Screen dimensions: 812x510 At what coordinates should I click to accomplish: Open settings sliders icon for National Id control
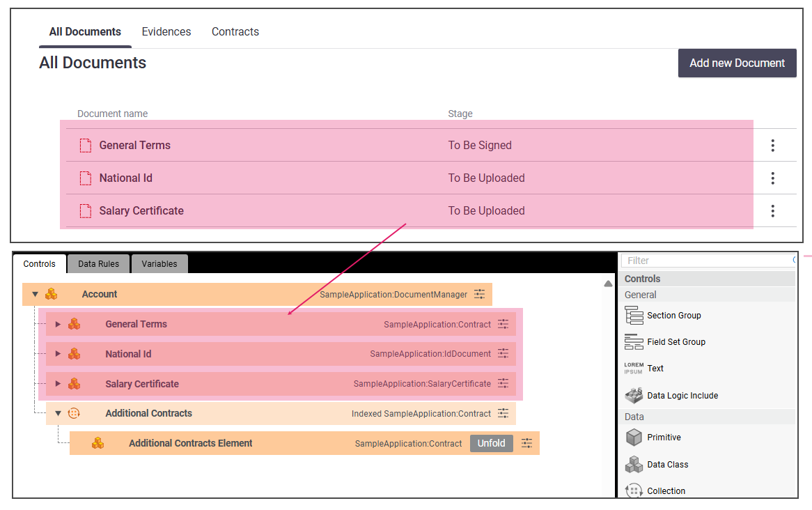pos(503,353)
